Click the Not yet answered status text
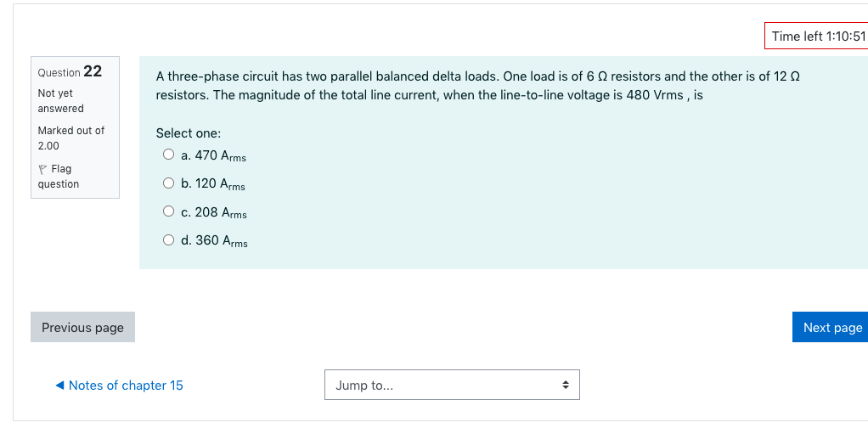 click(60, 101)
